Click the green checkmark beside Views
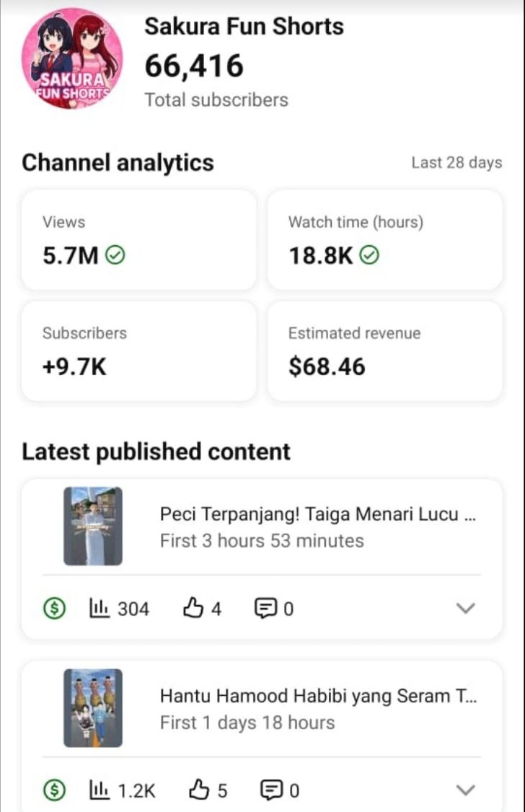The image size is (525, 812). pos(115,255)
